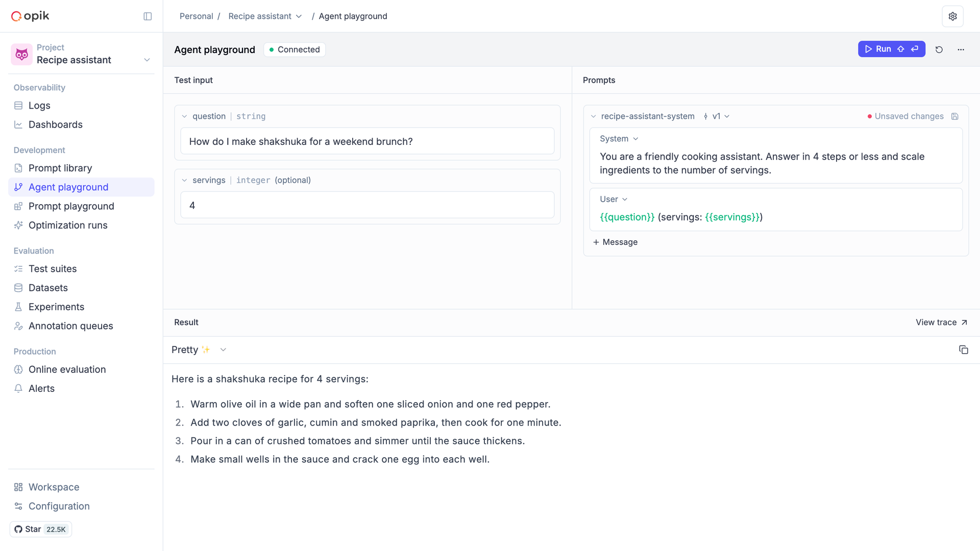Click the Personal breadcrumb
The height and width of the screenshot is (551, 980).
click(x=196, y=16)
